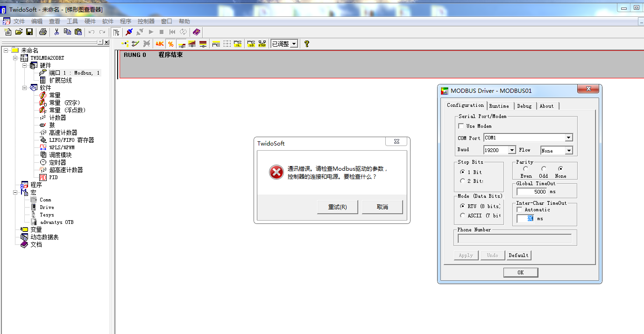The height and width of the screenshot is (334, 644).
Task: Click the yellow question mark help icon
Action: click(x=307, y=44)
